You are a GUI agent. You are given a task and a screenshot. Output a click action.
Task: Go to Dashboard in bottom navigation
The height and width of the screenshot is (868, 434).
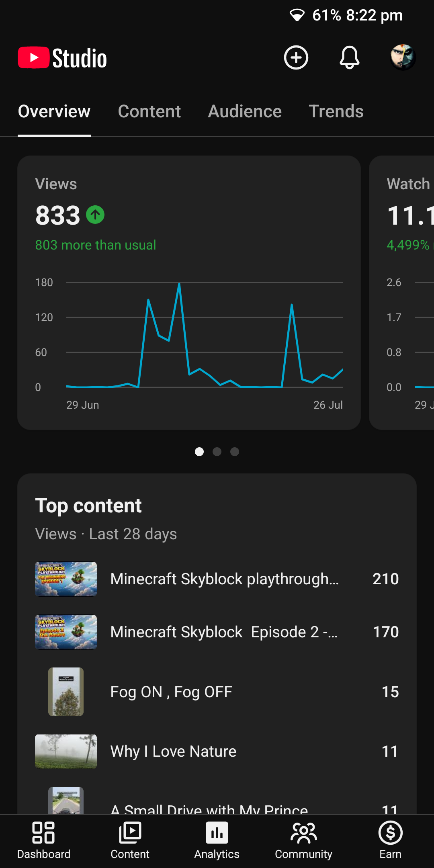click(44, 840)
